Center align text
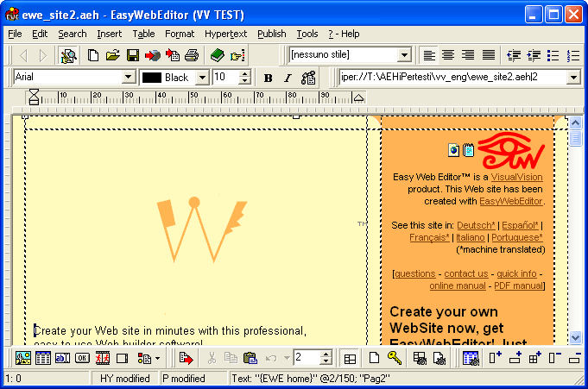Viewport: 588px width, 389px height. pos(448,55)
